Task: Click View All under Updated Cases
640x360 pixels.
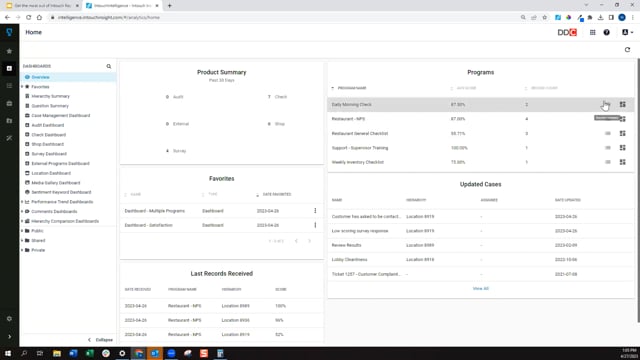Action: [x=480, y=289]
